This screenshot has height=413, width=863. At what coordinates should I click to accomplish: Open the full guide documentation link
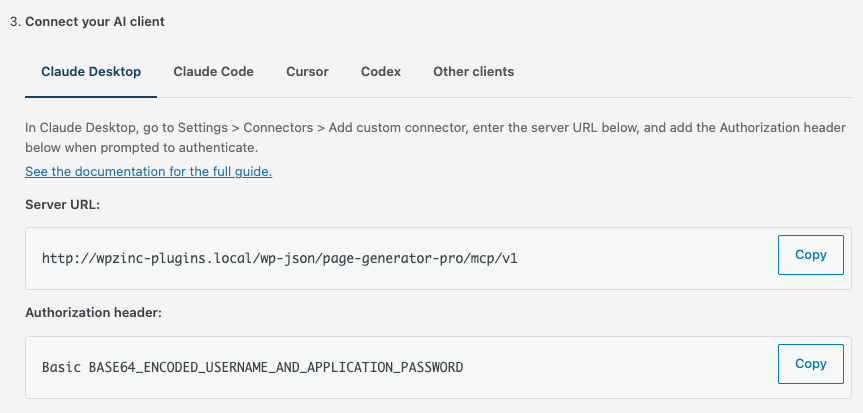click(x=149, y=171)
